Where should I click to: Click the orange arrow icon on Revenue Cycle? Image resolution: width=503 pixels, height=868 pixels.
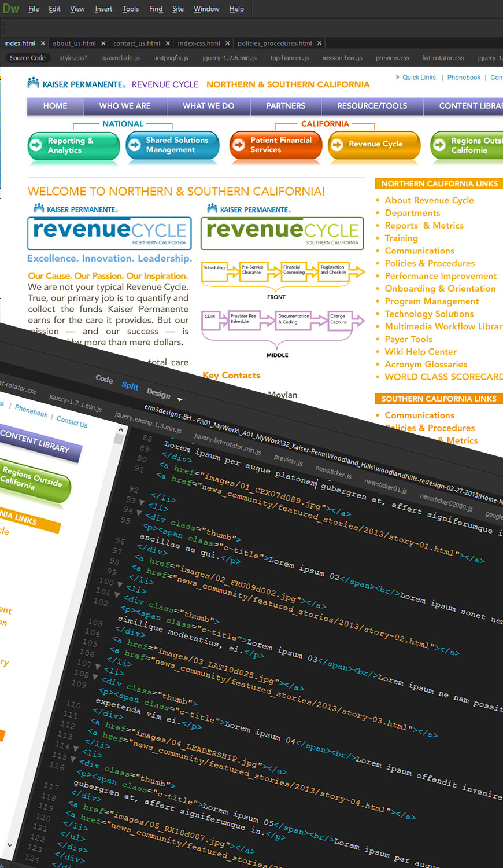(x=336, y=145)
